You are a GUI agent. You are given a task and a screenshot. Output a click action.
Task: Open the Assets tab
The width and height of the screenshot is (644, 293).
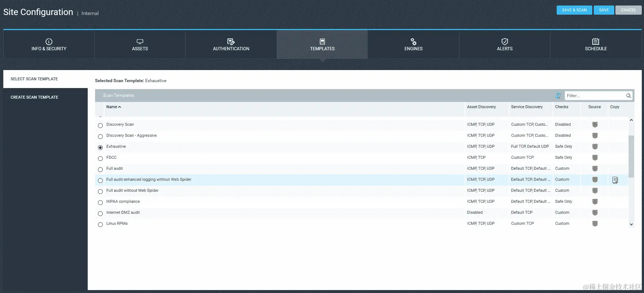140,44
